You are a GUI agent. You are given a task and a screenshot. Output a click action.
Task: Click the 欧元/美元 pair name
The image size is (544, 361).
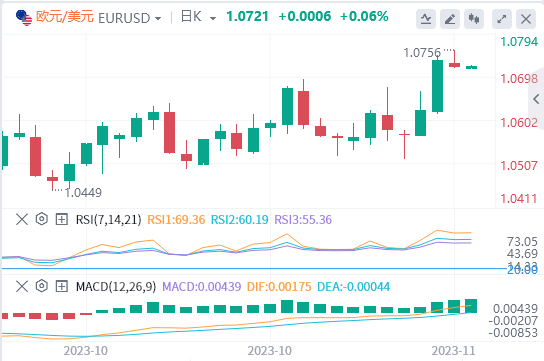point(65,17)
